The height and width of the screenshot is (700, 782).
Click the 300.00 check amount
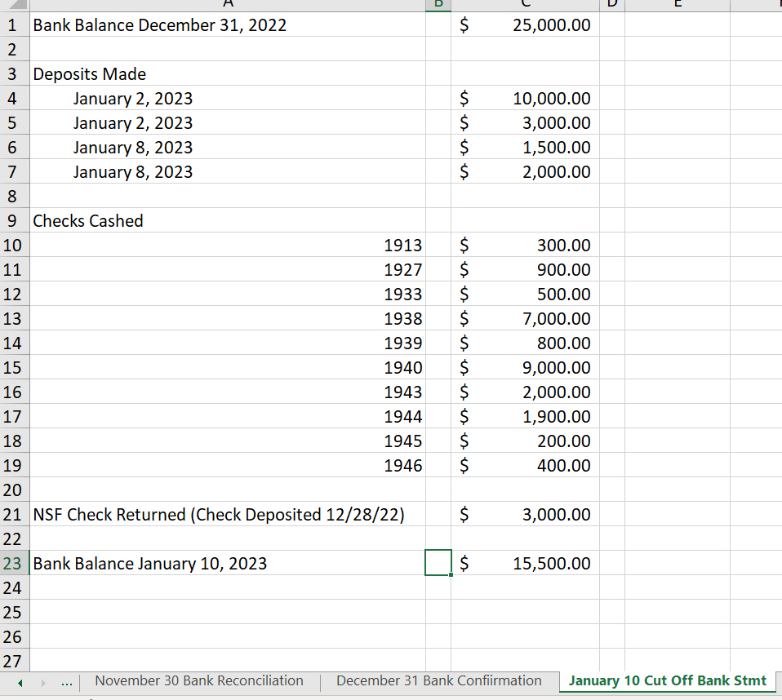[x=525, y=245]
